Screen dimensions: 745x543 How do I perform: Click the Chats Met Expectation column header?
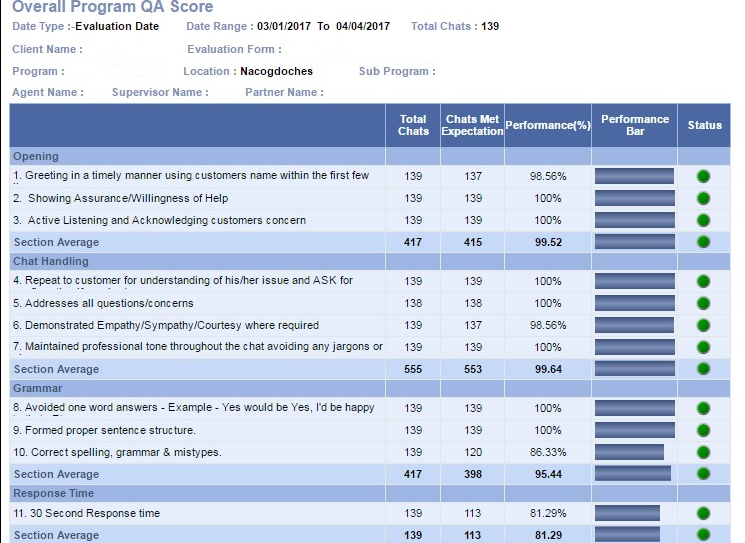click(472, 125)
